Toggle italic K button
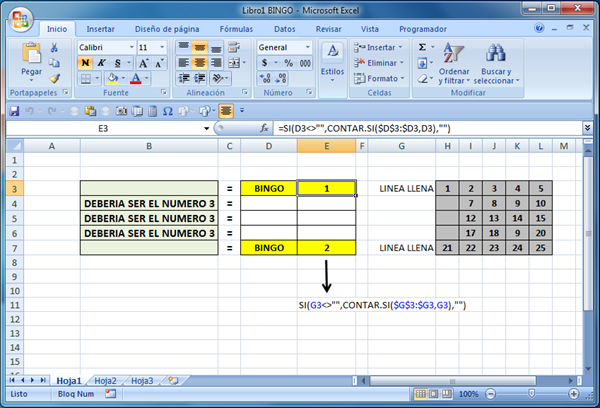The width and height of the screenshot is (600, 408). (101, 63)
